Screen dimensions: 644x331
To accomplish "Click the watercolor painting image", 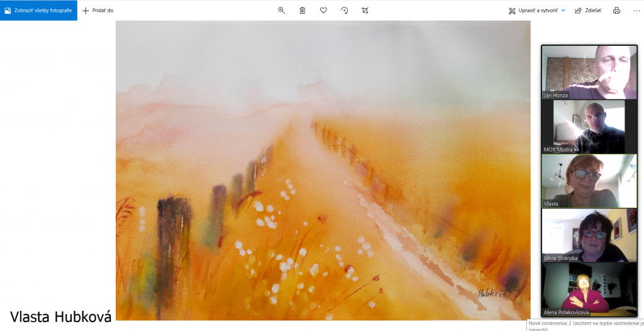I will [x=323, y=170].
